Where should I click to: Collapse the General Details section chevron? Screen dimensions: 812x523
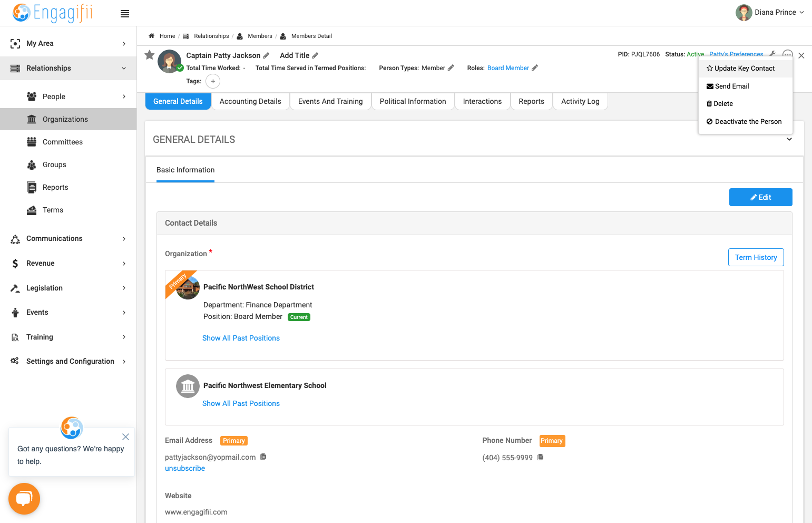pos(789,140)
